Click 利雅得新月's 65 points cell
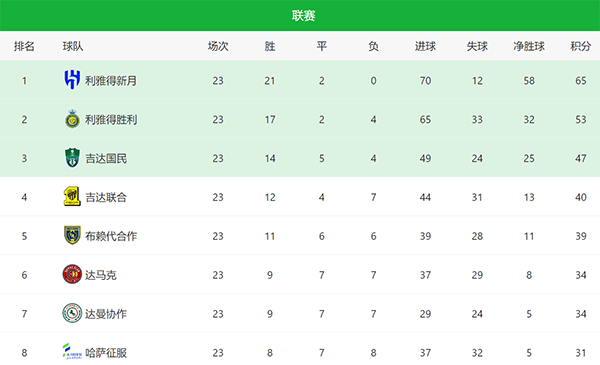Image resolution: width=600 pixels, height=365 pixels. [580, 81]
